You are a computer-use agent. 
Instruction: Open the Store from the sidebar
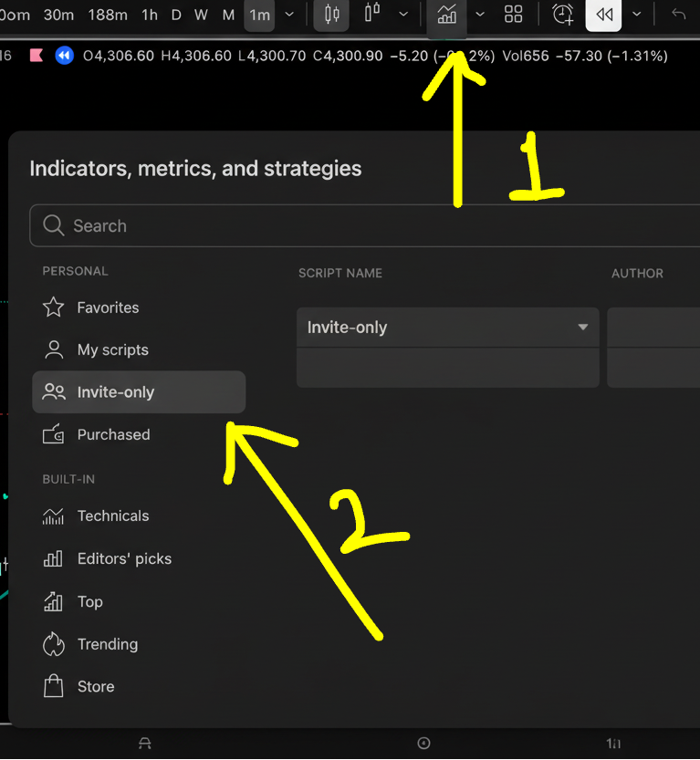(x=96, y=686)
